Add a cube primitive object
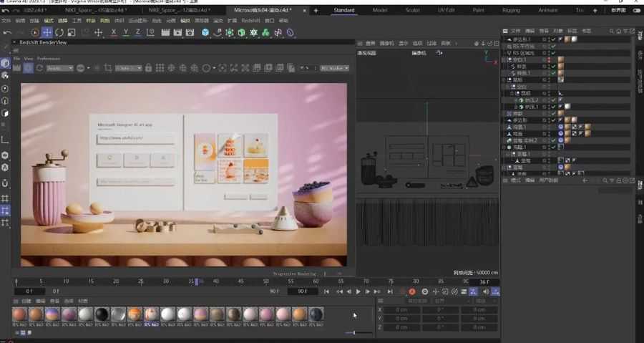The height and width of the screenshot is (343, 644). pos(205,32)
